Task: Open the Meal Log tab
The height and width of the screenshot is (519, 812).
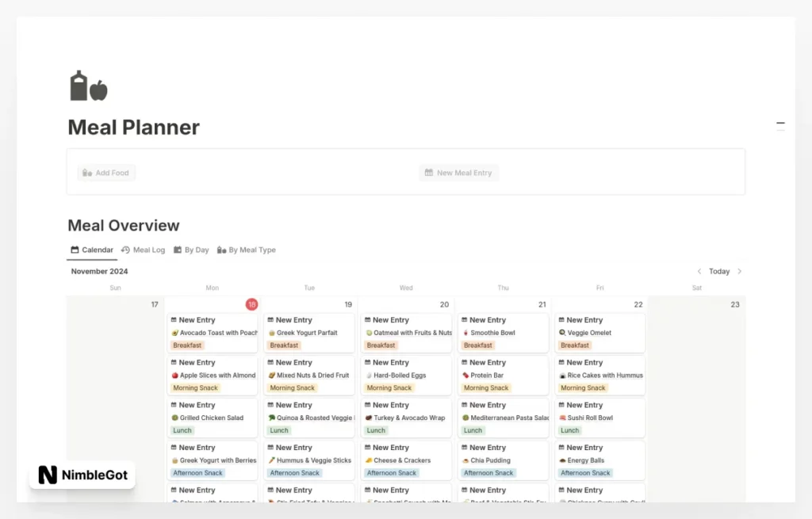Action: (144, 250)
